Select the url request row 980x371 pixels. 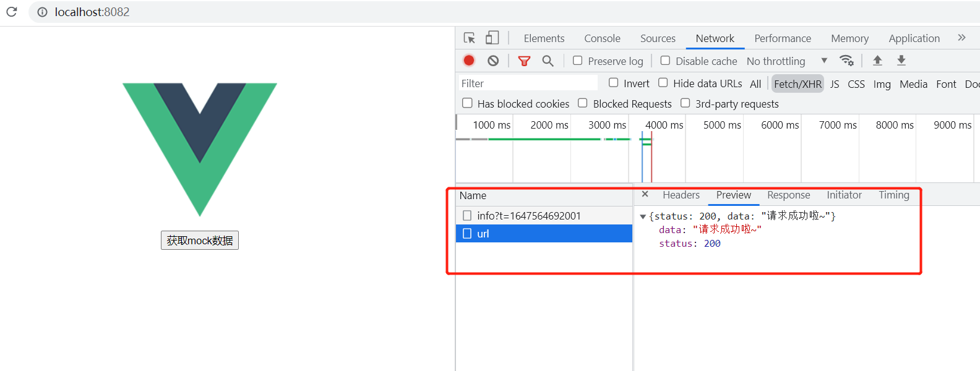544,233
